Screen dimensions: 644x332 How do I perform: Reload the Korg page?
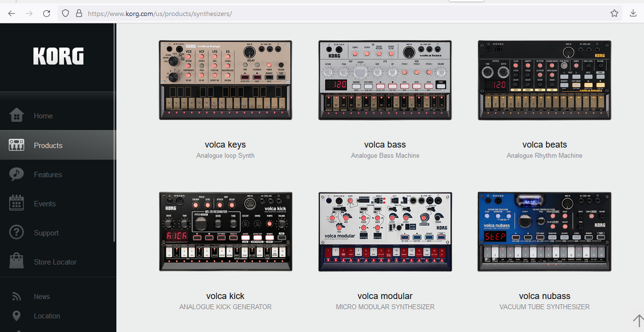click(47, 14)
